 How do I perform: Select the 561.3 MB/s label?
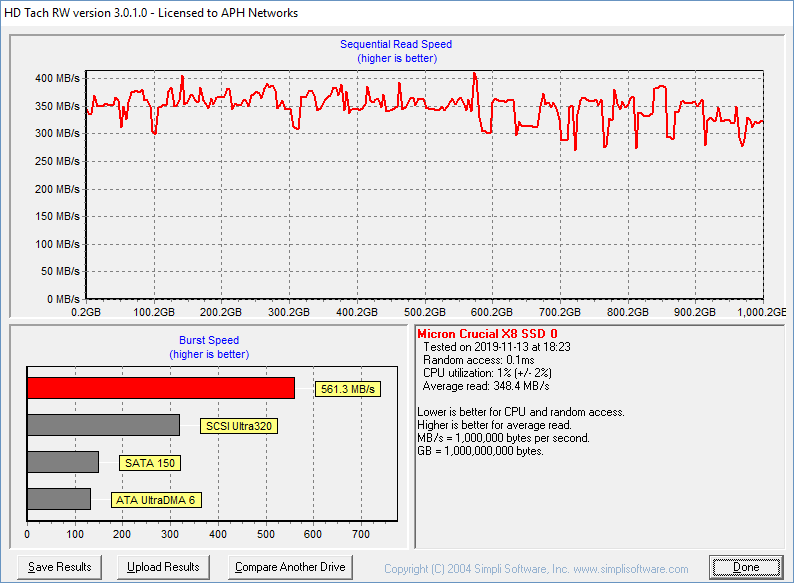(x=348, y=389)
